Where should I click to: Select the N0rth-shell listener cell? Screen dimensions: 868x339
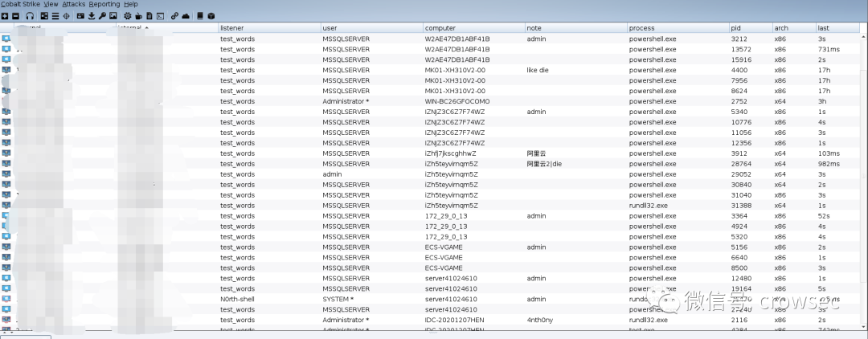tap(237, 299)
